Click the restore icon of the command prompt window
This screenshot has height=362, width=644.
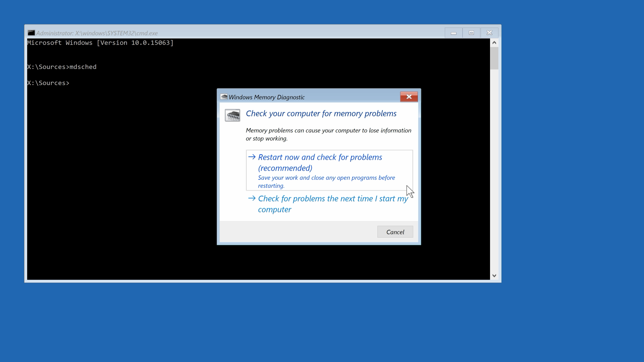coord(471,33)
